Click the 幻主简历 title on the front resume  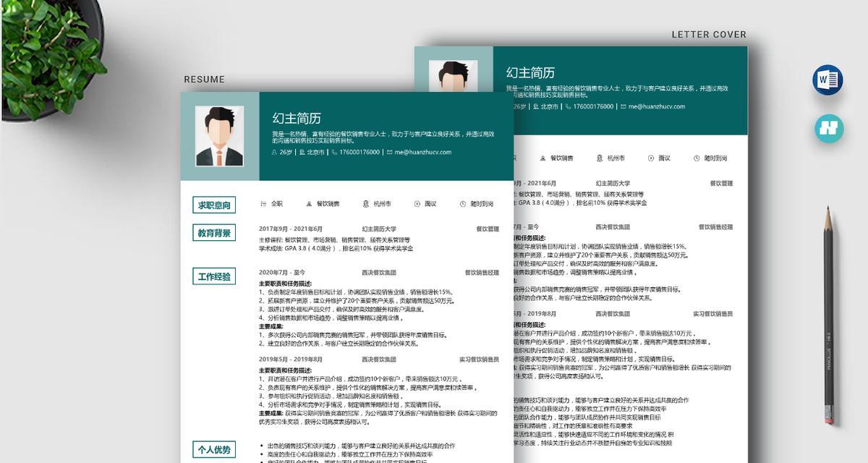297,118
